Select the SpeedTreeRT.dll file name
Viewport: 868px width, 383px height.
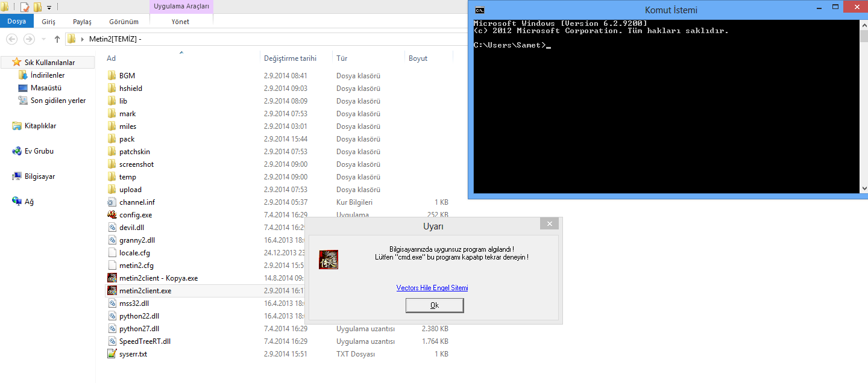(145, 341)
